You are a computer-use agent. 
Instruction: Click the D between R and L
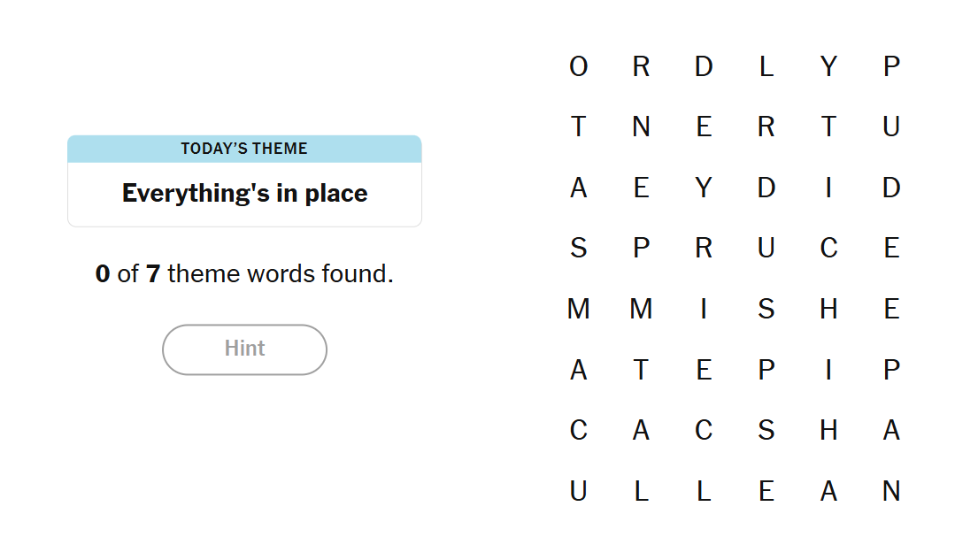[704, 67]
